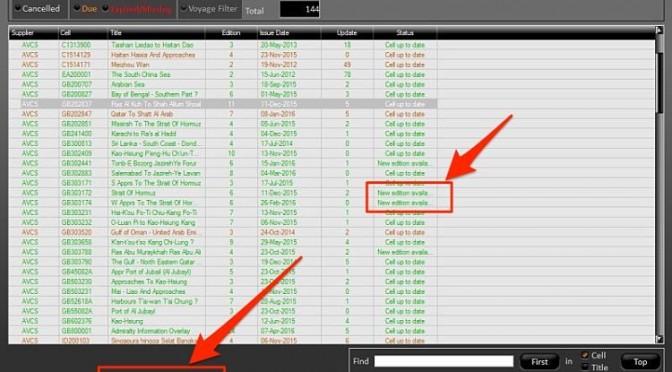Focus the Find text field
Viewport: 672px width, 372px height.
(x=444, y=361)
